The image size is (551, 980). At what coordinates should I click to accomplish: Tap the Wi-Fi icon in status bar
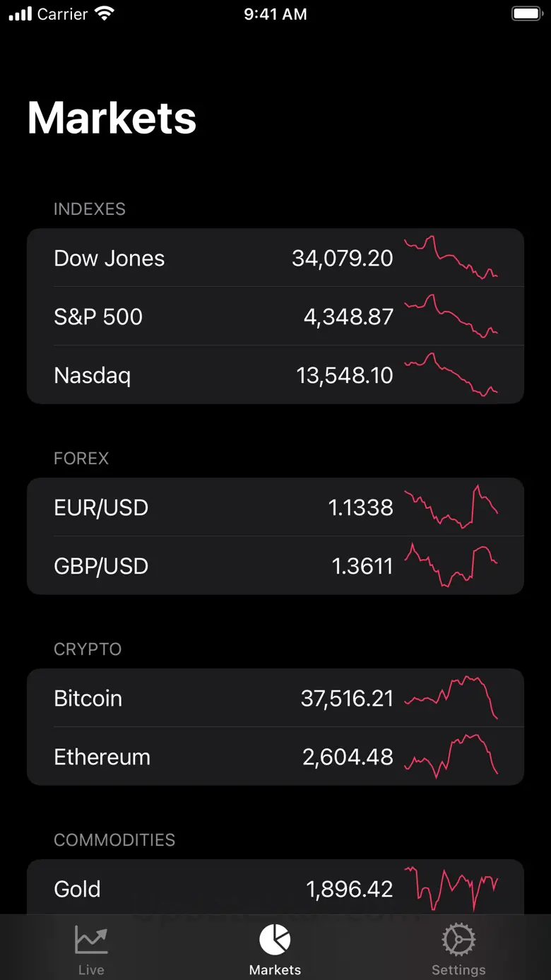click(105, 14)
